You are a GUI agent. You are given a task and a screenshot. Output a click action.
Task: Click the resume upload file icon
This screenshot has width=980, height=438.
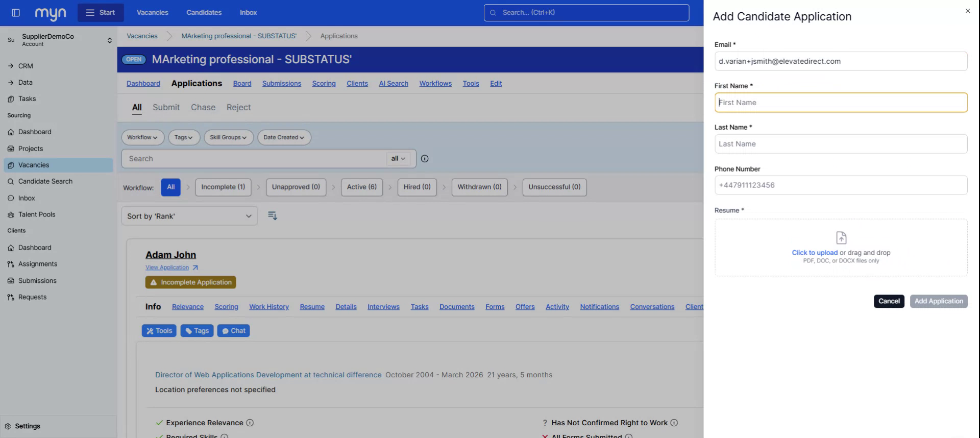point(841,238)
